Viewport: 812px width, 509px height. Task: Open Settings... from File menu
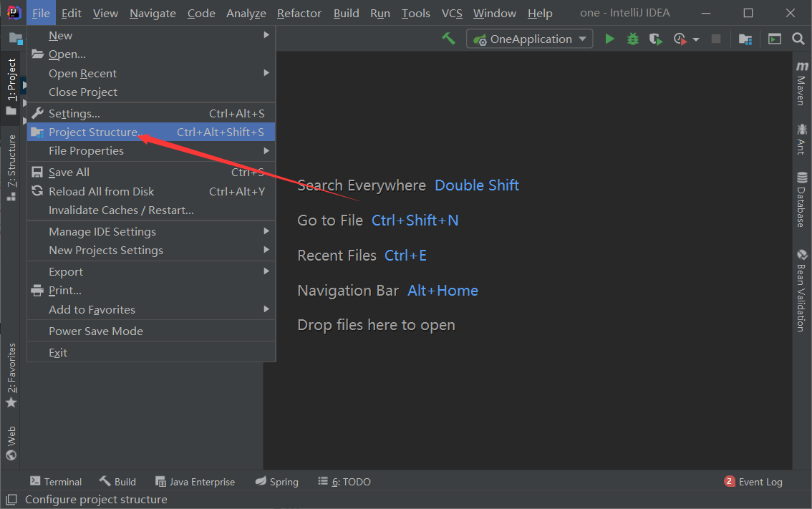pos(151,113)
